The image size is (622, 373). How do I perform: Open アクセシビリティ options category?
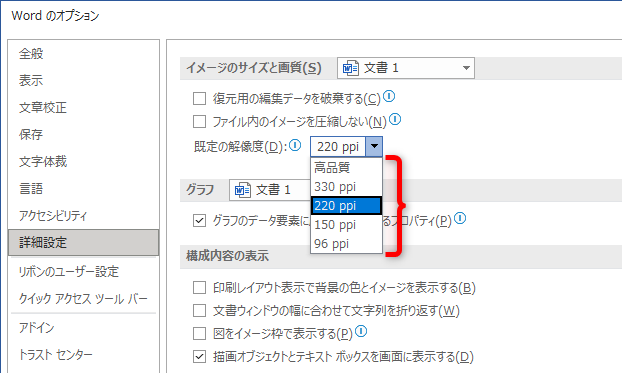[83, 215]
